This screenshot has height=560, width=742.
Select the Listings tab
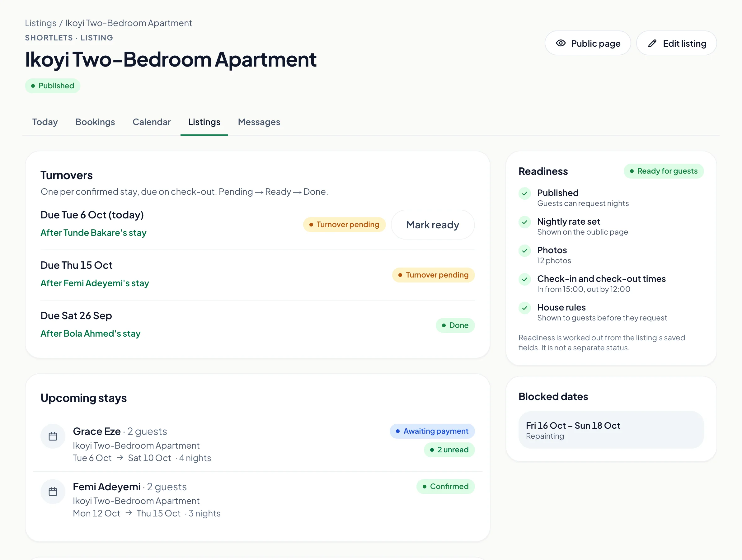[x=204, y=122]
